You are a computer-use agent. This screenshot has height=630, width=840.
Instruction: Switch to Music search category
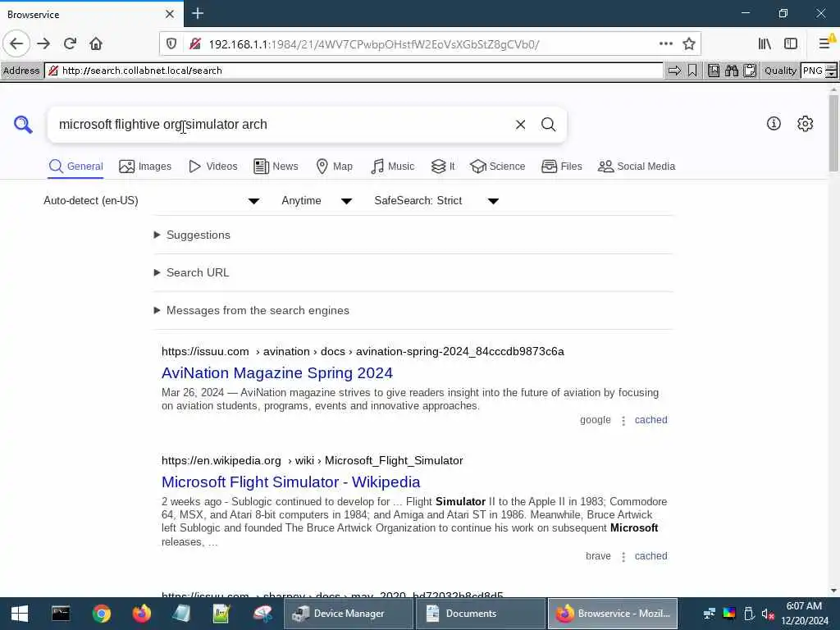coord(392,166)
